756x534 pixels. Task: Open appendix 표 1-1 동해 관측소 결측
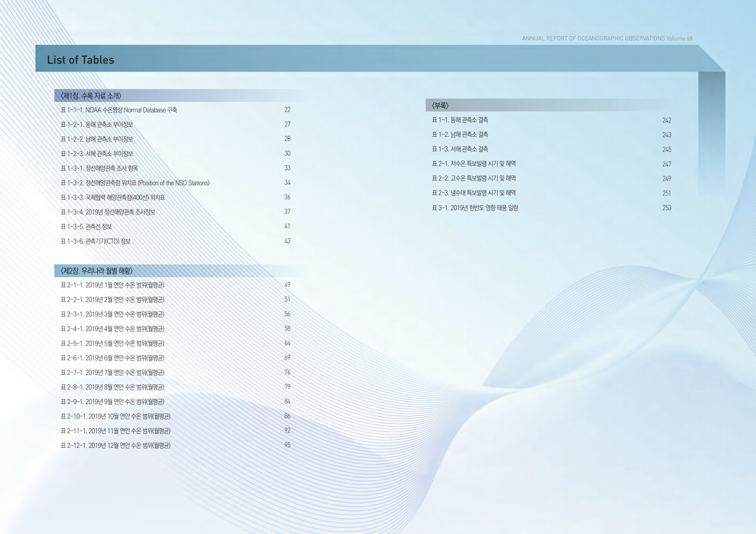(x=460, y=120)
